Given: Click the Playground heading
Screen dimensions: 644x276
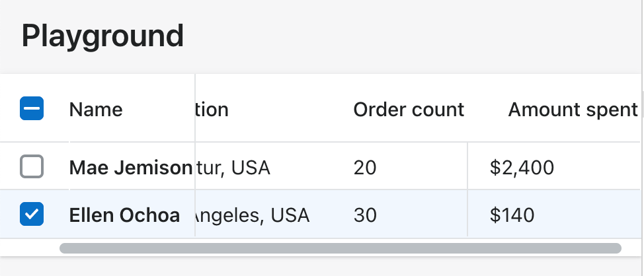Looking at the screenshot, I should (x=102, y=35).
